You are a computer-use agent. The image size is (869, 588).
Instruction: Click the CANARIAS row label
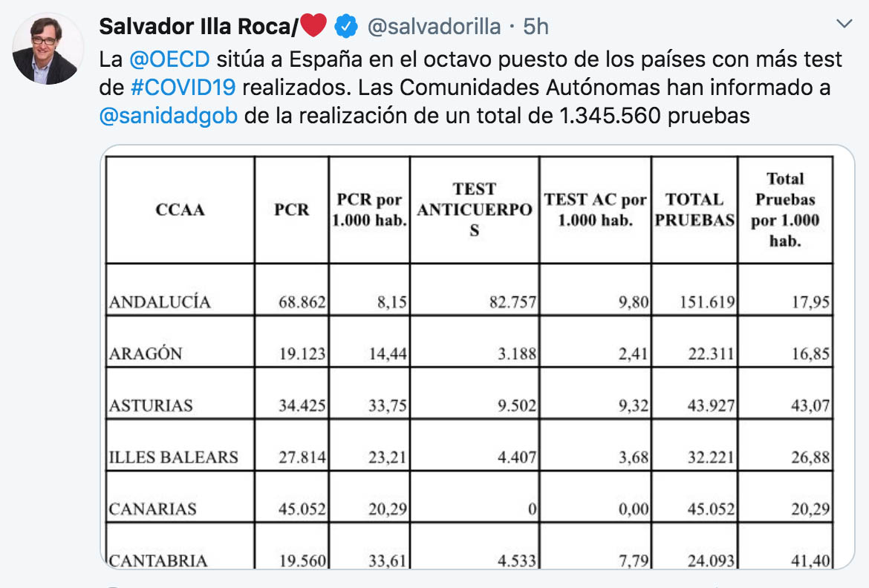152,509
